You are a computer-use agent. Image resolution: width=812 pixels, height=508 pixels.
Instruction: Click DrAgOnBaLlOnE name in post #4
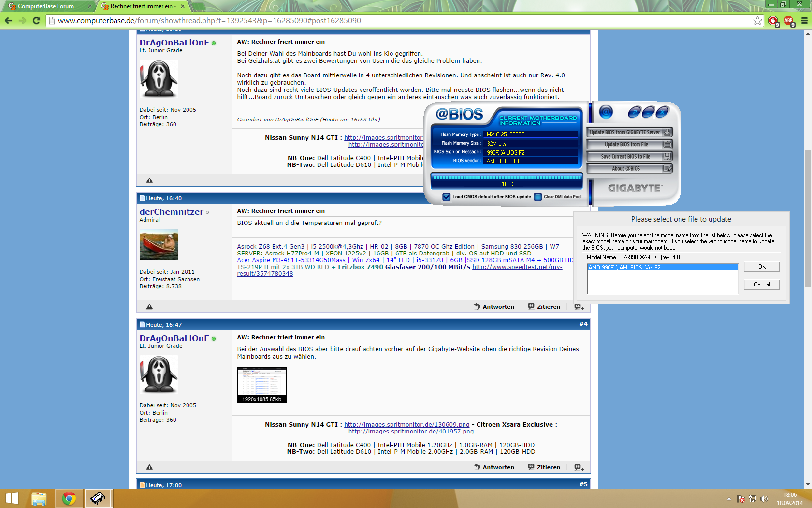click(x=174, y=338)
